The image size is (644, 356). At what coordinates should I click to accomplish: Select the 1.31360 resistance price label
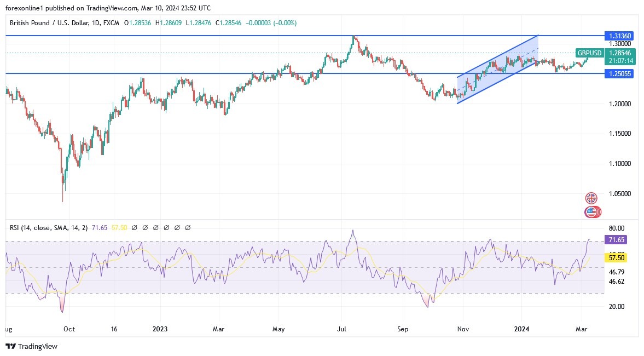click(619, 36)
